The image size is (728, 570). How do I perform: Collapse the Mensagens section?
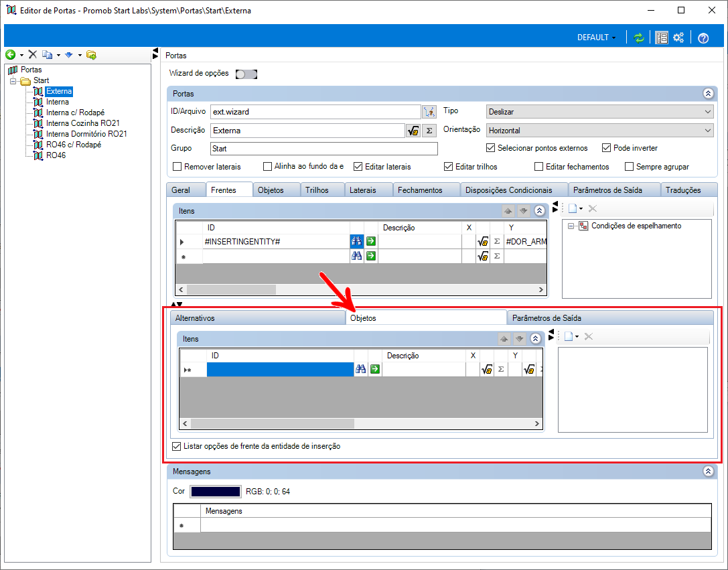click(707, 472)
